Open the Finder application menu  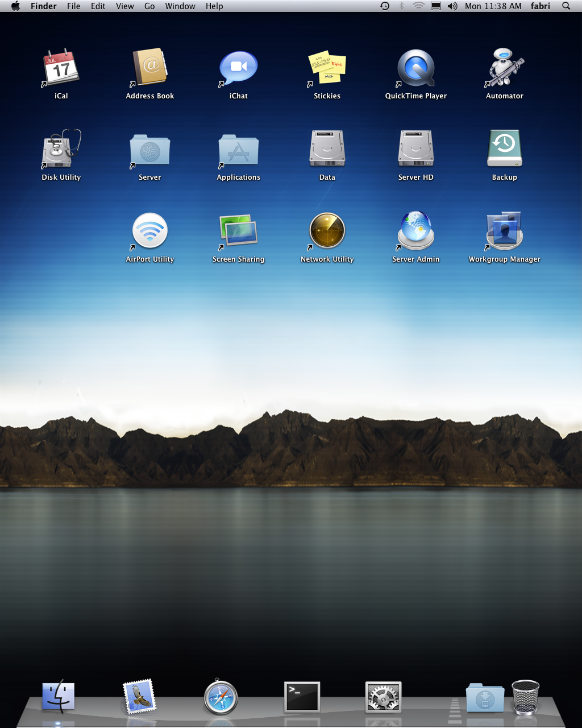click(x=44, y=6)
